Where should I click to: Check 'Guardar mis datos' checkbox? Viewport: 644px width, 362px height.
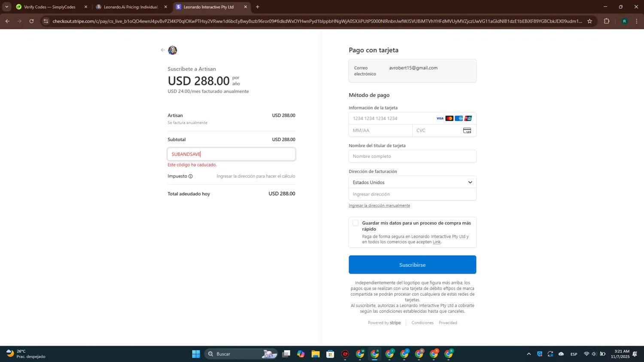tap(355, 223)
